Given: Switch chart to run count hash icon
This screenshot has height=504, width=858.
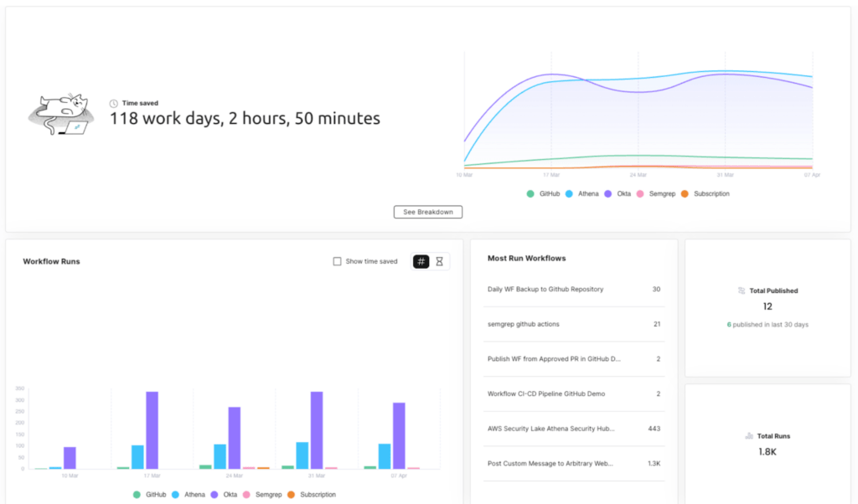Looking at the screenshot, I should pos(421,261).
